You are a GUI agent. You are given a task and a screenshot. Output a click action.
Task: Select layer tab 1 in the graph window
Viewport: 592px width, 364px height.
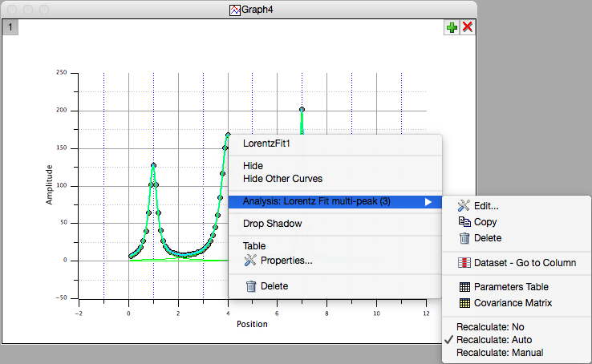tap(10, 27)
